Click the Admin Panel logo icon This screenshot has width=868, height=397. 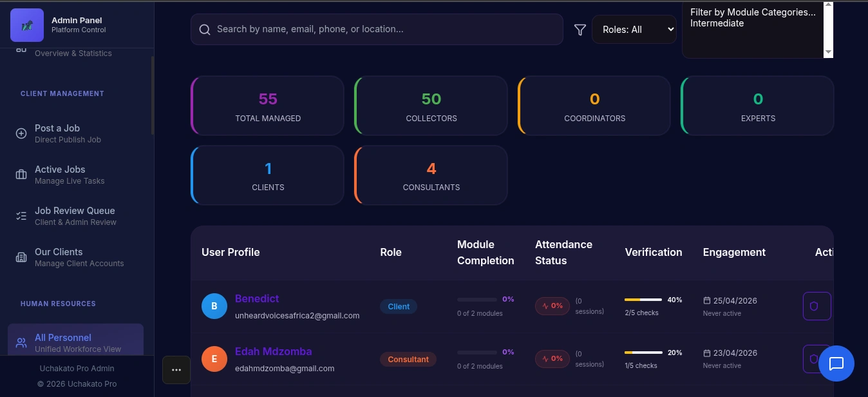pos(27,25)
